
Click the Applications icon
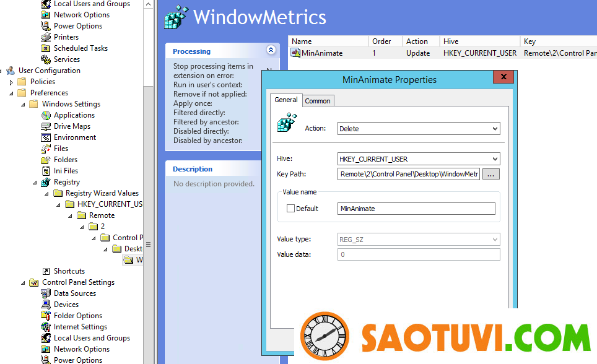46,115
